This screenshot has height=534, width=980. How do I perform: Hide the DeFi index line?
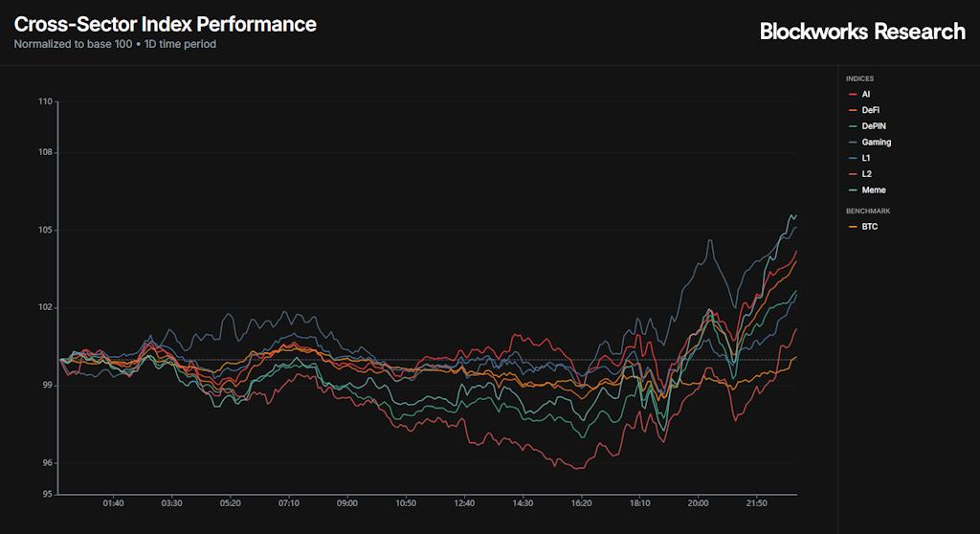coord(869,110)
